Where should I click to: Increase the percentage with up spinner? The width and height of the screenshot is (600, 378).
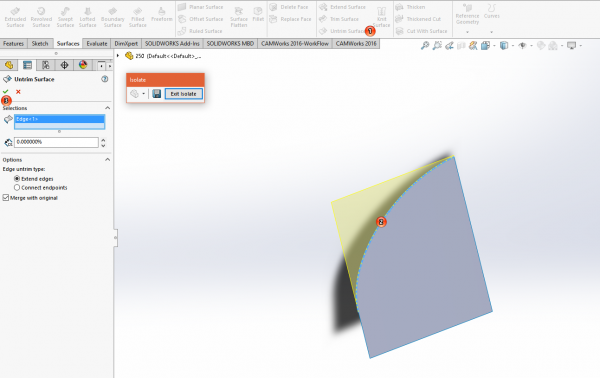click(103, 140)
